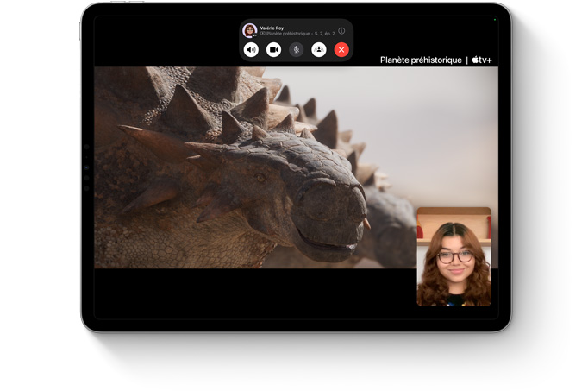Unmute the microphone button

tap(297, 49)
